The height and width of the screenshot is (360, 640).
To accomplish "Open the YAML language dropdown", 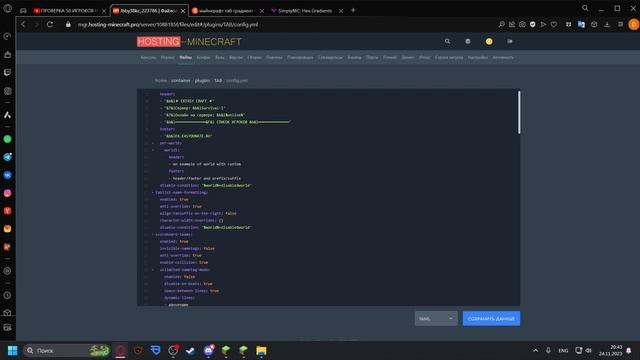I will (436, 318).
